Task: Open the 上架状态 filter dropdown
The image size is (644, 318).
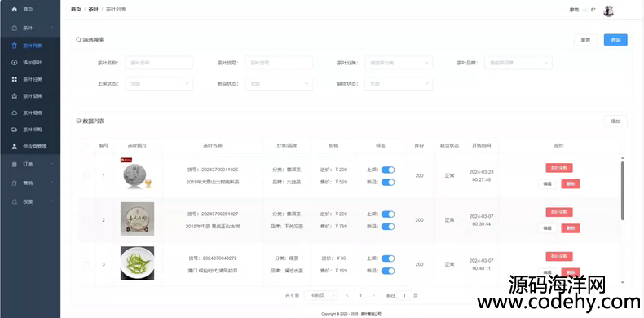Action: tap(159, 83)
